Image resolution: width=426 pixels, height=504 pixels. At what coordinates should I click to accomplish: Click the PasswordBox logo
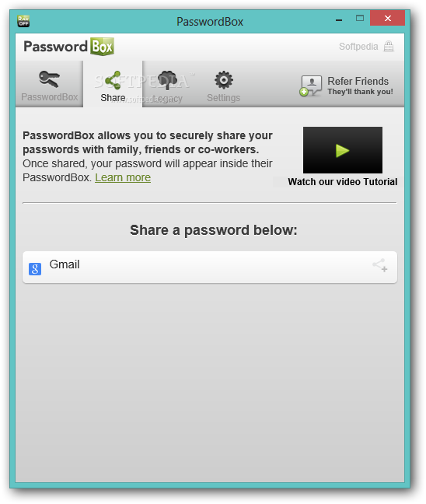tap(68, 47)
